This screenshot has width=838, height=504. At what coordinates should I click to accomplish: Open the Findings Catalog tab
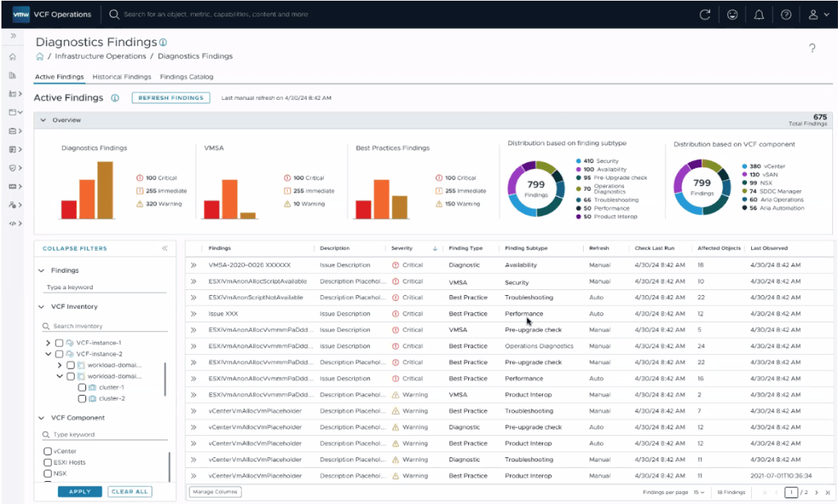coord(186,77)
